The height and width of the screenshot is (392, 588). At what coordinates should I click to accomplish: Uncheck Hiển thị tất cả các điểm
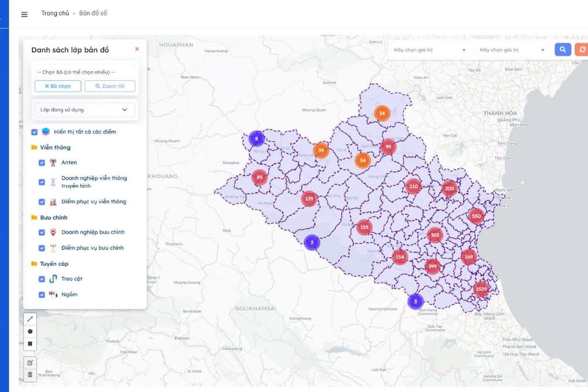35,132
